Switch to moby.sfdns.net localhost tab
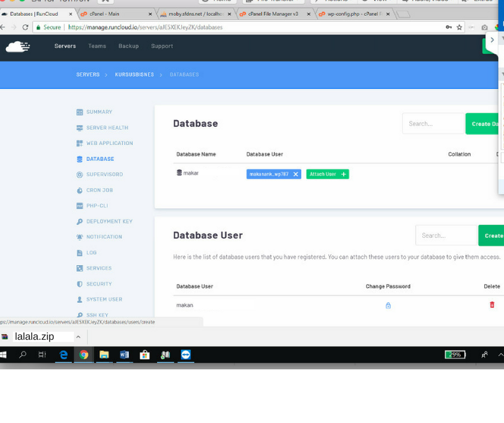The image size is (504, 423). (196, 14)
